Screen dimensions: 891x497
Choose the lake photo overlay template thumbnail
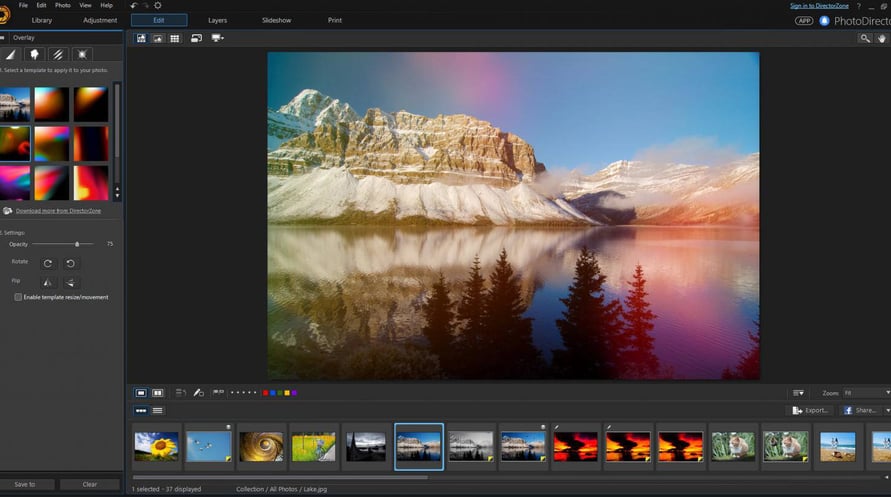coord(14,105)
